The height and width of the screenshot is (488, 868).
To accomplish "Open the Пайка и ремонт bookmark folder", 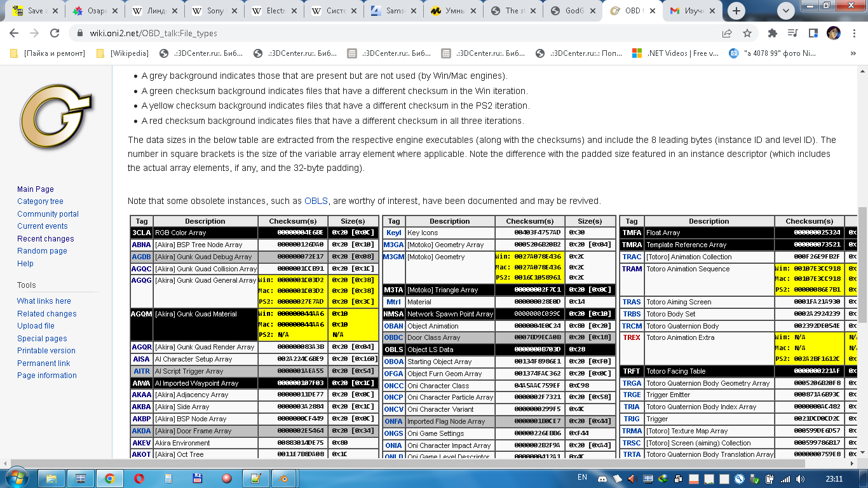I will click(49, 53).
